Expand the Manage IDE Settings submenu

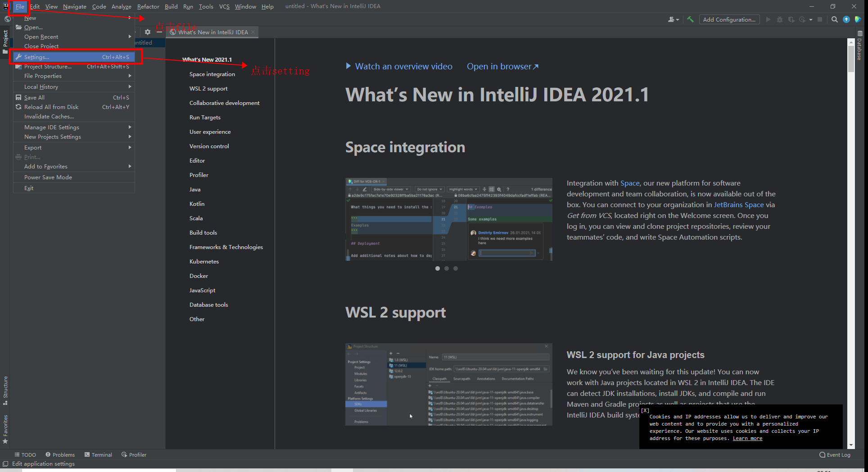pyautogui.click(x=130, y=127)
